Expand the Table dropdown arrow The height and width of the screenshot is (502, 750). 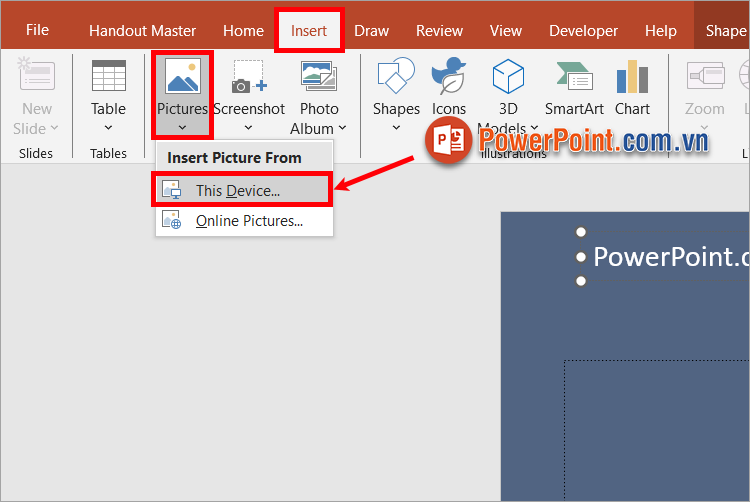point(108,128)
